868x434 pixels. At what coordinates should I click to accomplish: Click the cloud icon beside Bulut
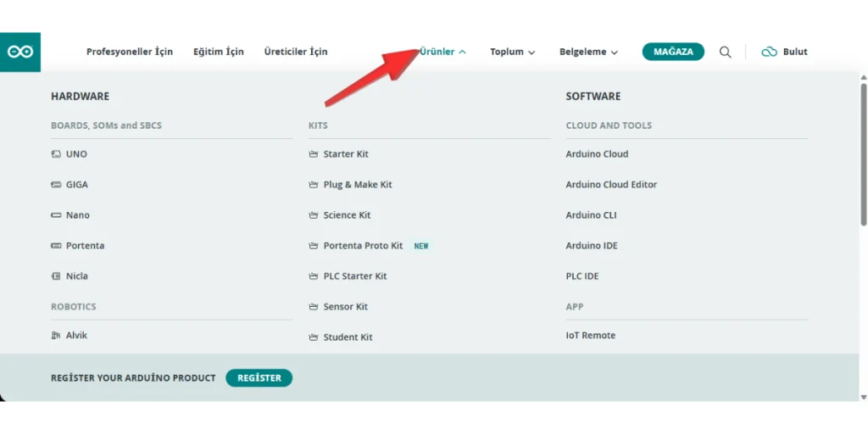770,52
